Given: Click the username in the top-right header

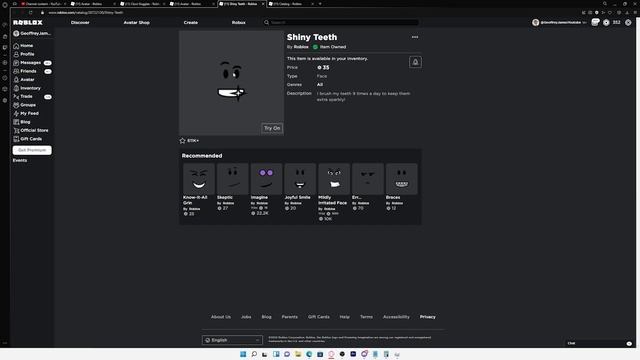Looking at the screenshot, I should (x=561, y=22).
